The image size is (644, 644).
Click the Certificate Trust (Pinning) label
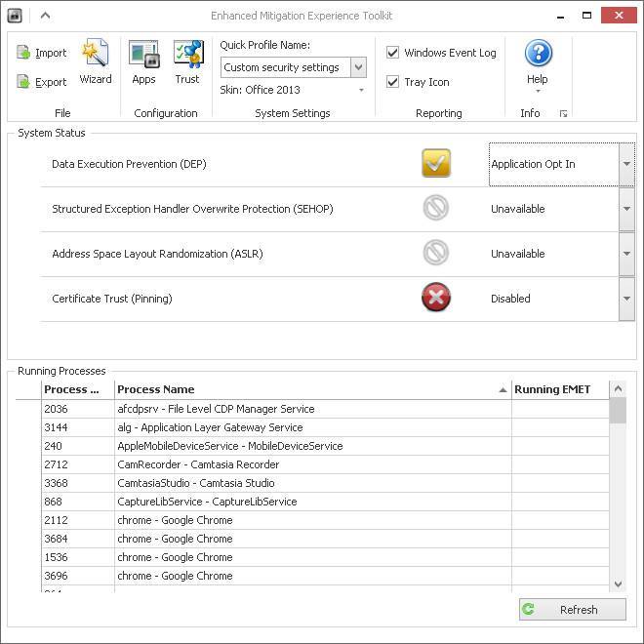(111, 299)
